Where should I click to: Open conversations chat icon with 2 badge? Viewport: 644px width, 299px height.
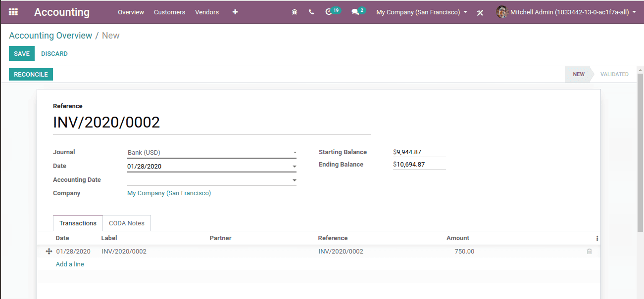coord(358,11)
